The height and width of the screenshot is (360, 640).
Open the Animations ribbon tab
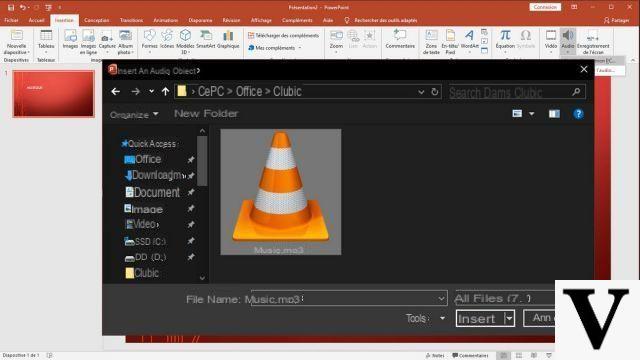(165, 20)
